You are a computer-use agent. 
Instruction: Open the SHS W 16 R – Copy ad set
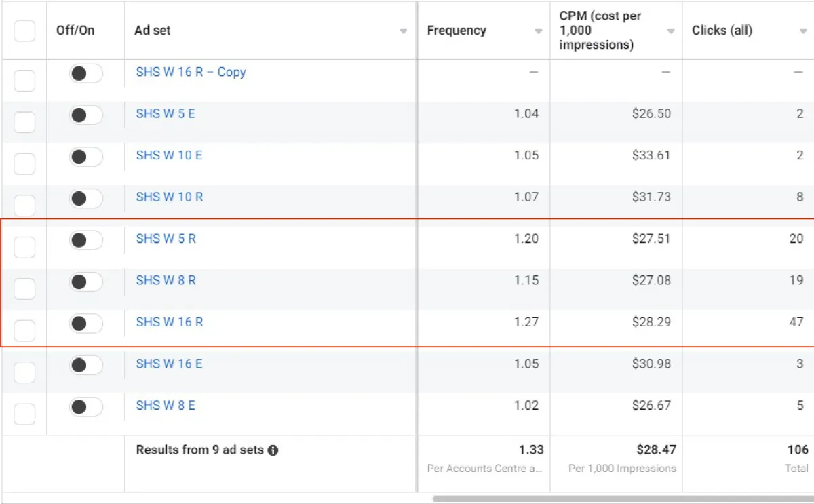pyautogui.click(x=191, y=72)
